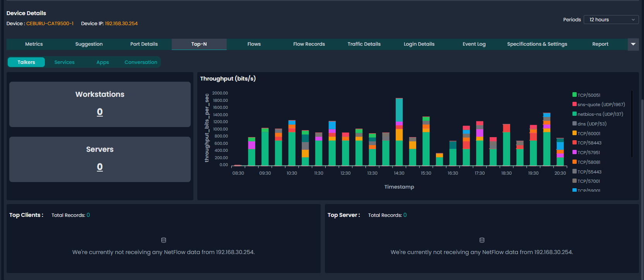Toggle netbios-ns (UDP/137) legend entry
This screenshot has width=644, height=280.
(x=598, y=114)
